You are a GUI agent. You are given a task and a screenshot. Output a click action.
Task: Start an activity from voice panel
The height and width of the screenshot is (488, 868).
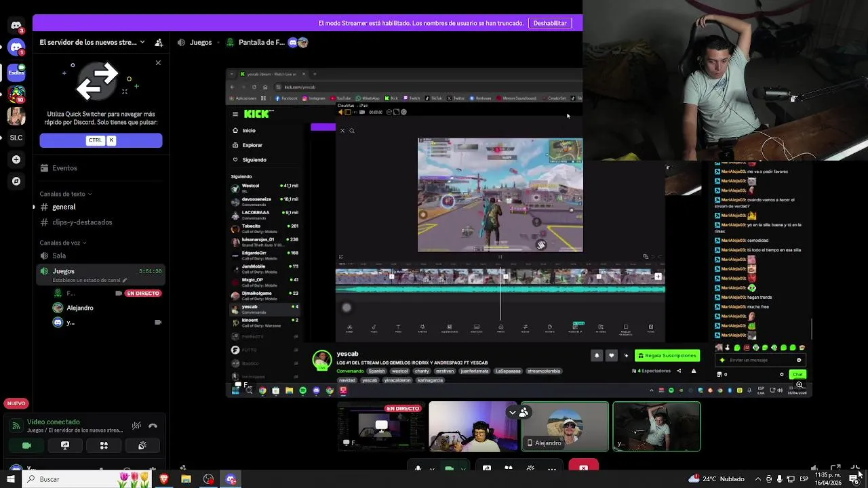tap(104, 445)
